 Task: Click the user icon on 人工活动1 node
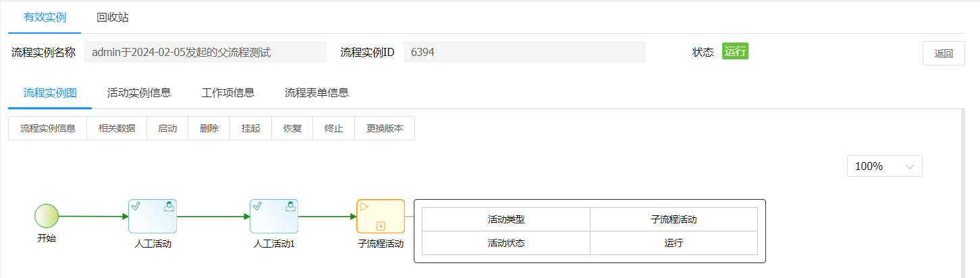pyautogui.click(x=290, y=206)
